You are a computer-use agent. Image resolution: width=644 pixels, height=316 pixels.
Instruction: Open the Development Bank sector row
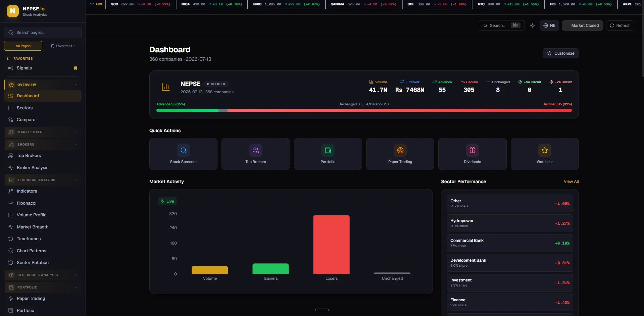tap(510, 263)
